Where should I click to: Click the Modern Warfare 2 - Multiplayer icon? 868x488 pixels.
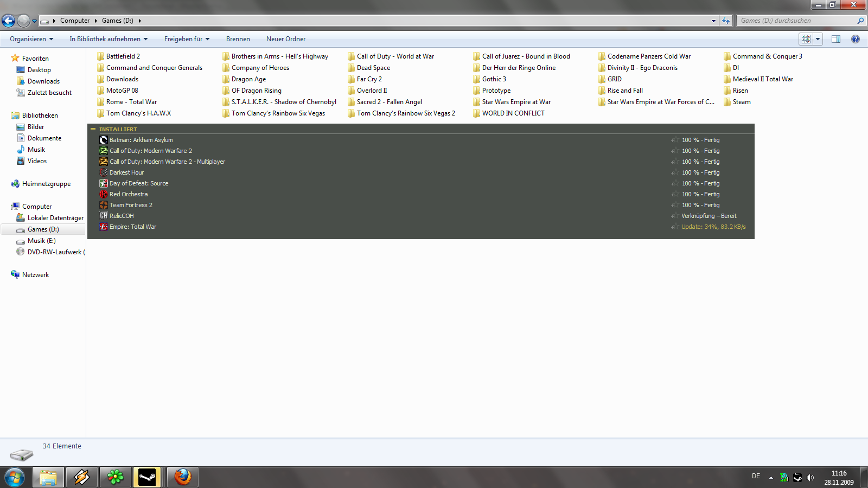(104, 162)
